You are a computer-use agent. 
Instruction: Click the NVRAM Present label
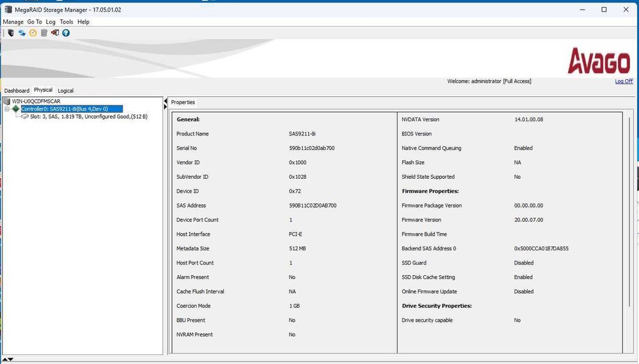194,335
